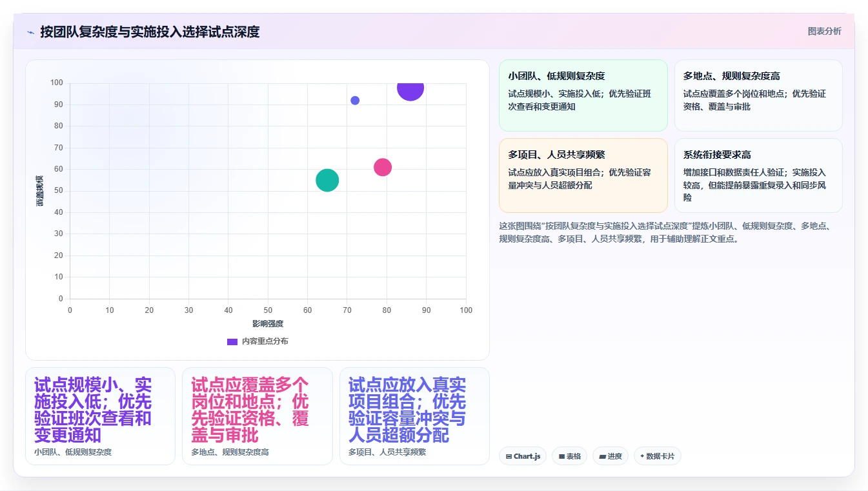Click the 表格 chip icon
The height and width of the screenshot is (491, 868).
[562, 457]
